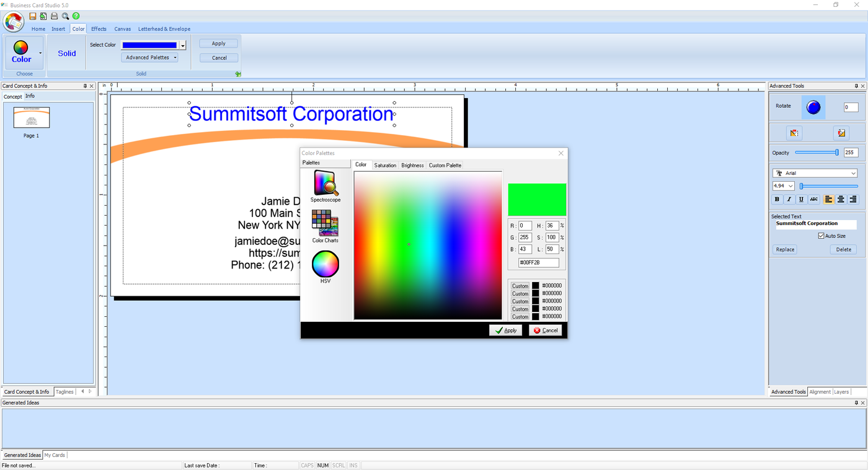Open the Brightness tab in Color Palettes
The image size is (868, 470).
click(x=412, y=166)
